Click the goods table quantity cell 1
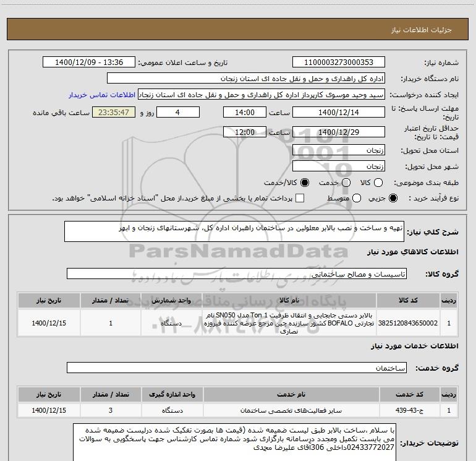 click(111, 323)
